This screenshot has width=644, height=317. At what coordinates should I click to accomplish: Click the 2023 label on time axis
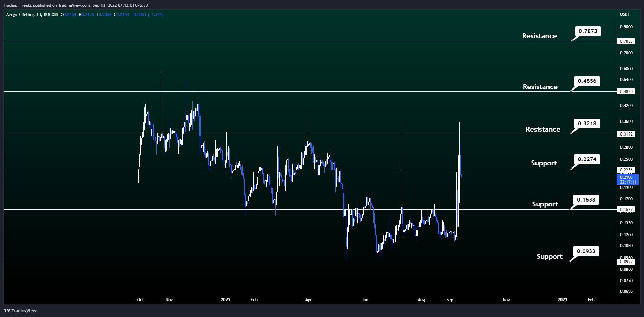562,300
